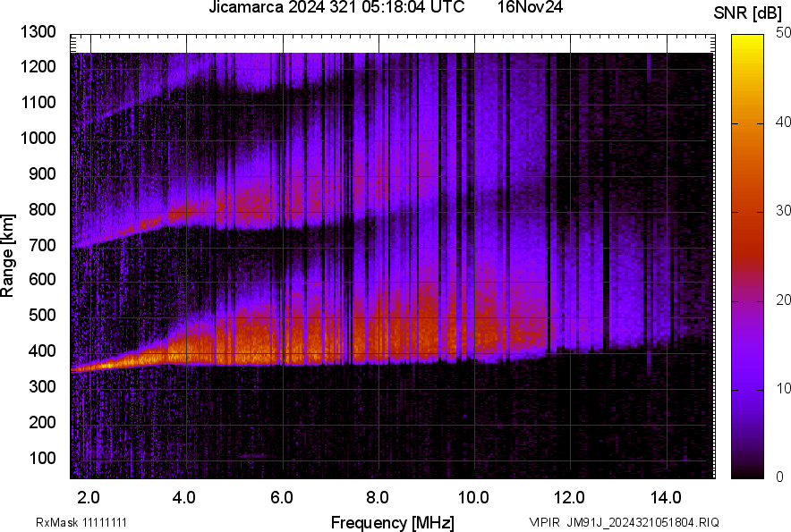This screenshot has height=532, width=791.
Task: Click the range tick label '100'
Action: (43, 458)
